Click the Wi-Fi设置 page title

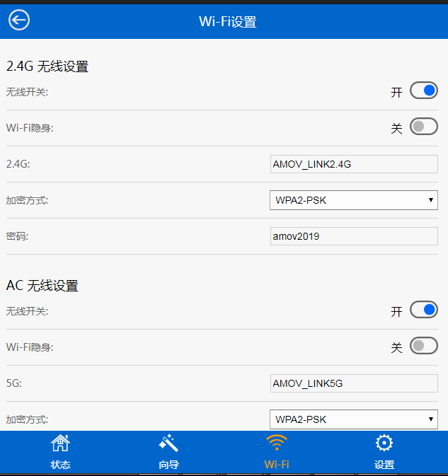pos(228,22)
